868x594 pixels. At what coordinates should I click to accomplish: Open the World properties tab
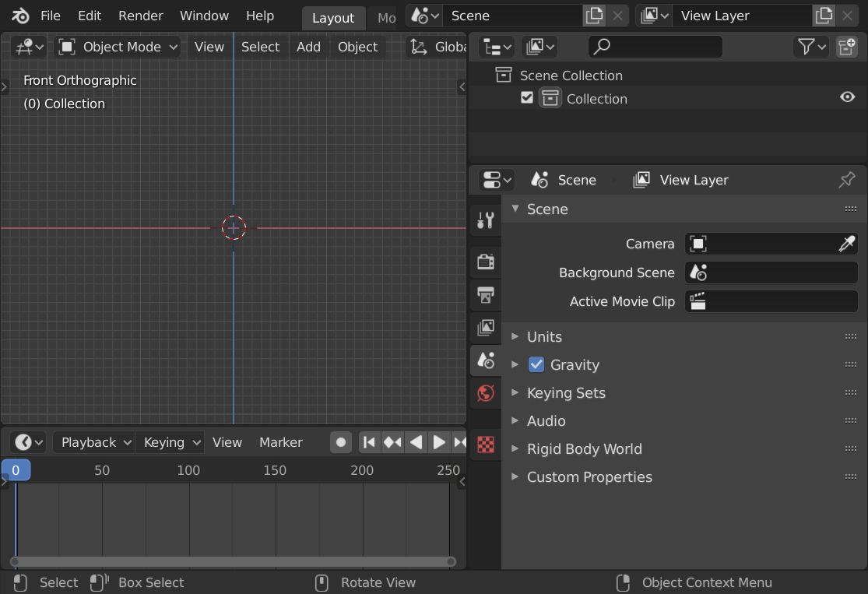click(485, 393)
